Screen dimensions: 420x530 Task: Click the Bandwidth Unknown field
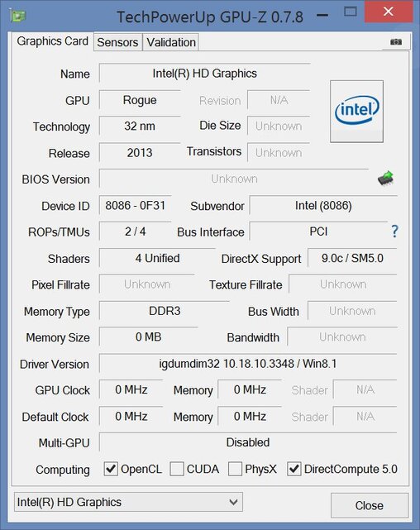pyautogui.click(x=342, y=337)
